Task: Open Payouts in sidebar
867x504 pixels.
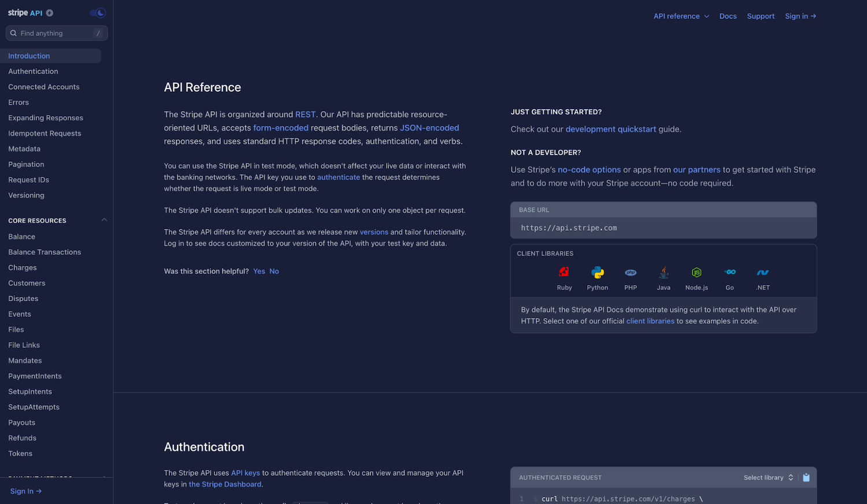Action: point(21,423)
